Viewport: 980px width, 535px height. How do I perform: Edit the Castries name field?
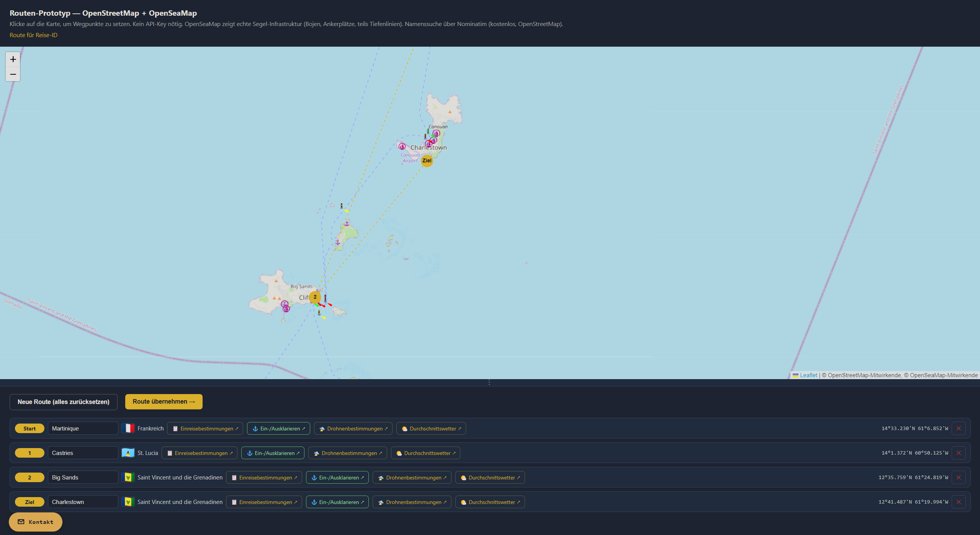coord(83,453)
